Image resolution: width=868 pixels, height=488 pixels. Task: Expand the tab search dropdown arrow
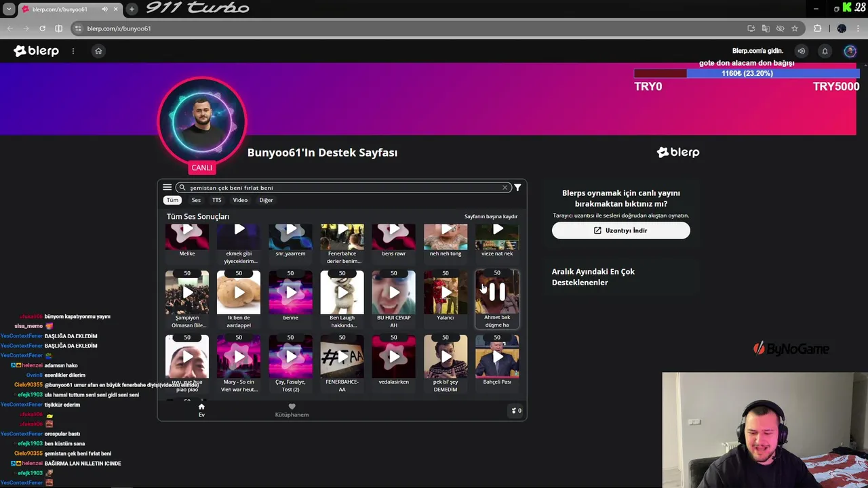(x=9, y=9)
